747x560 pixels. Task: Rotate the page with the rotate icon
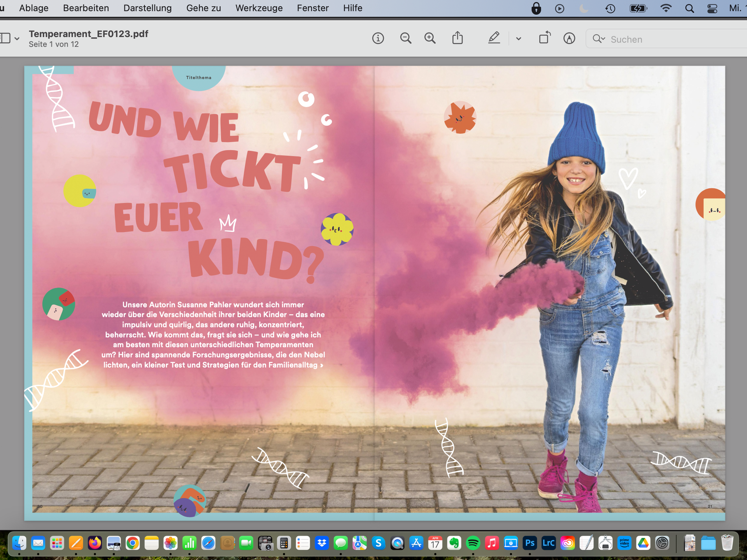pyautogui.click(x=545, y=38)
